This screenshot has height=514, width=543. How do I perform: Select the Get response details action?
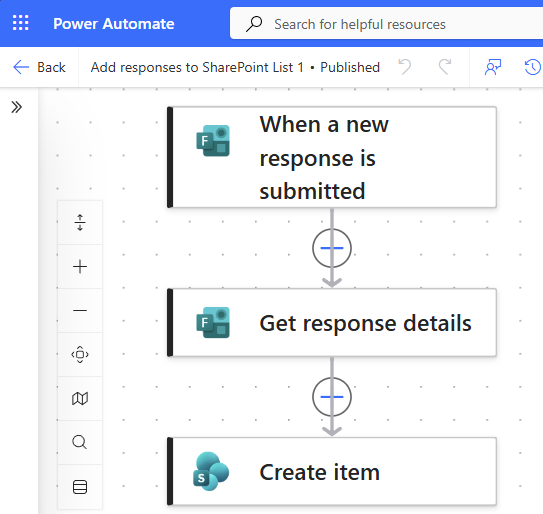tap(332, 322)
